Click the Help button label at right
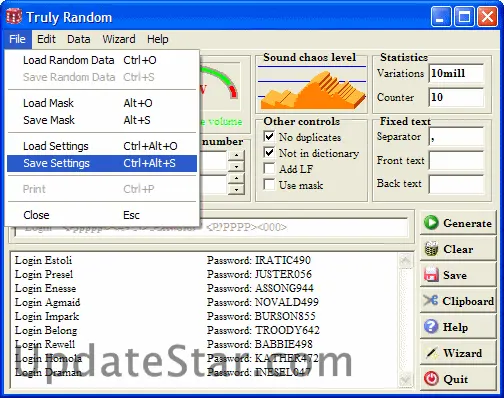This screenshot has width=504, height=398. (455, 327)
